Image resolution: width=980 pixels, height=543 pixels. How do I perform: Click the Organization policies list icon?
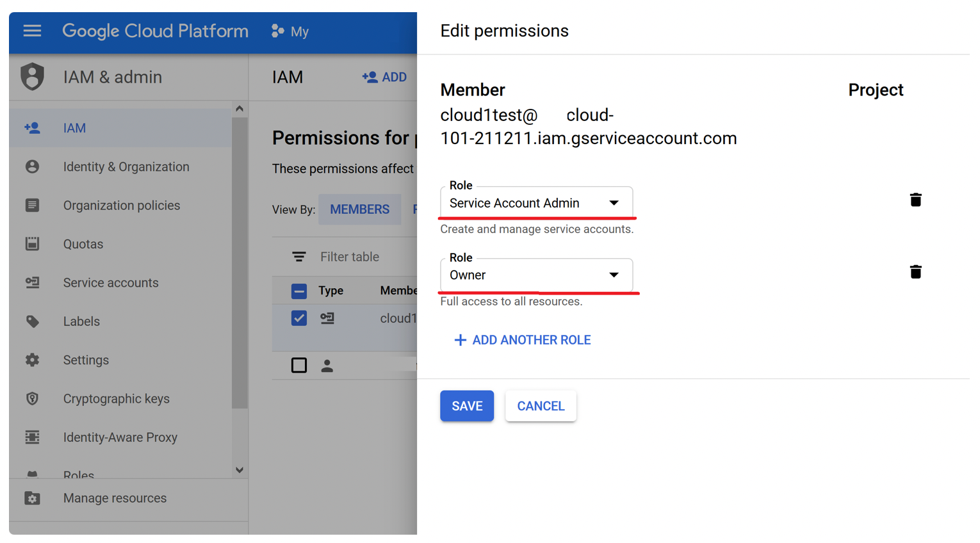(x=32, y=205)
